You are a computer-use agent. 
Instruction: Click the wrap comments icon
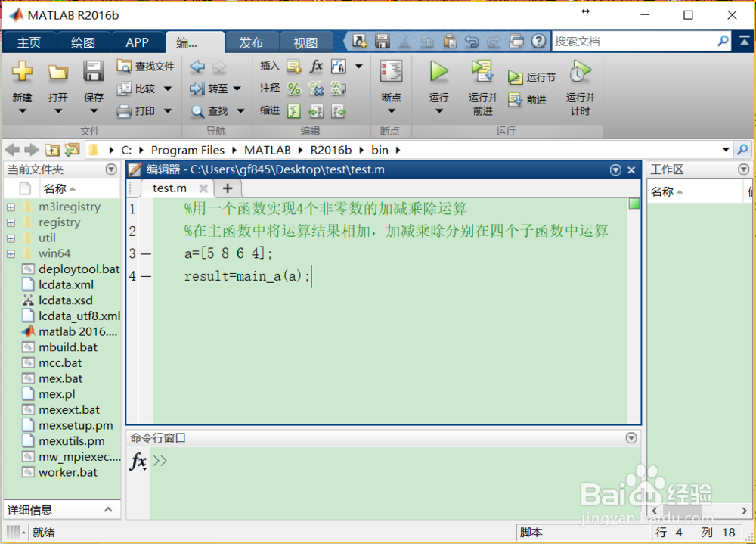(x=339, y=89)
